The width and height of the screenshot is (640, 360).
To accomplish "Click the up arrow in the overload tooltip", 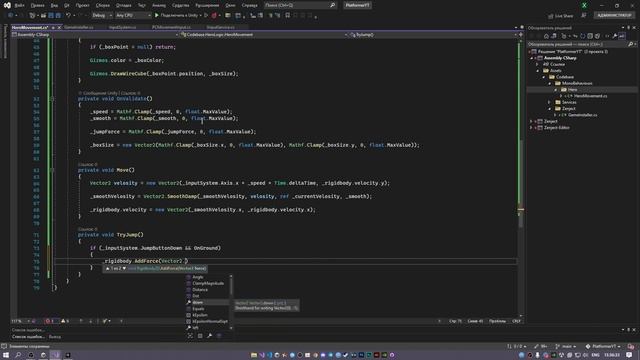I will 108,269.
